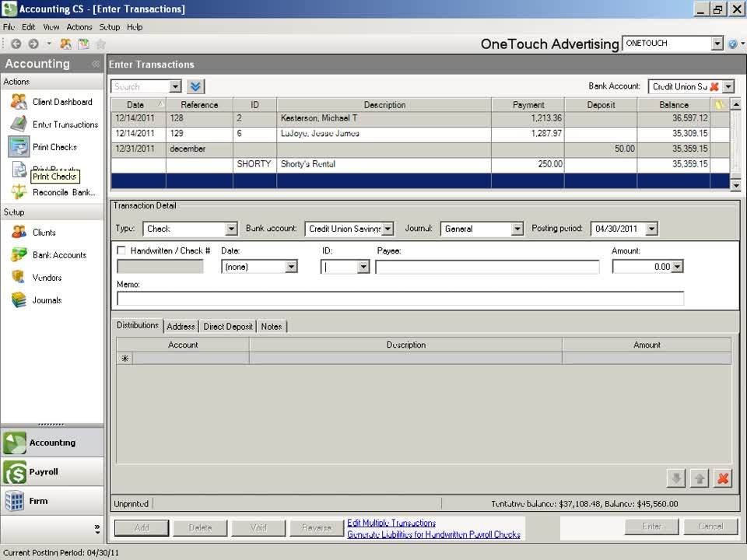Click the red X delete distribution icon
The height and width of the screenshot is (560, 747).
coord(723,478)
